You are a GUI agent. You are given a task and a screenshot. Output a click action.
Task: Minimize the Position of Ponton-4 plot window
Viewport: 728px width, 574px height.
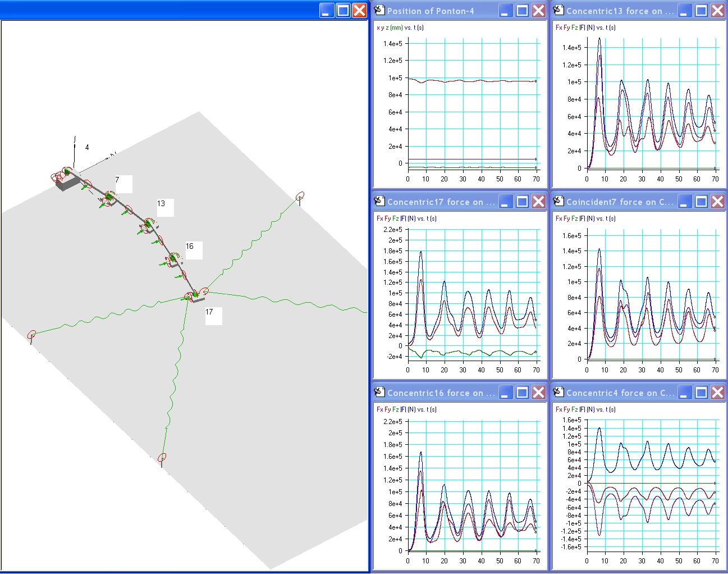click(506, 10)
